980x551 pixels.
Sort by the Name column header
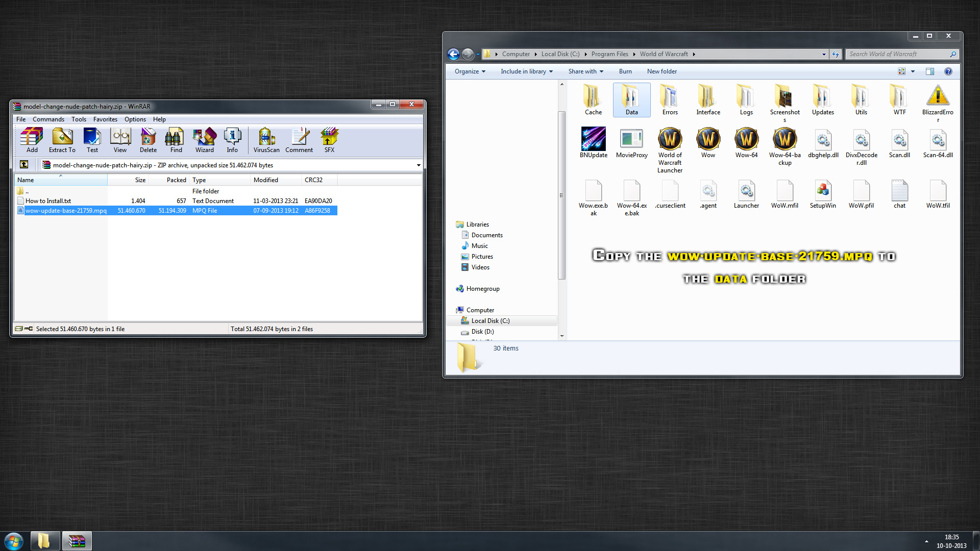(x=61, y=180)
